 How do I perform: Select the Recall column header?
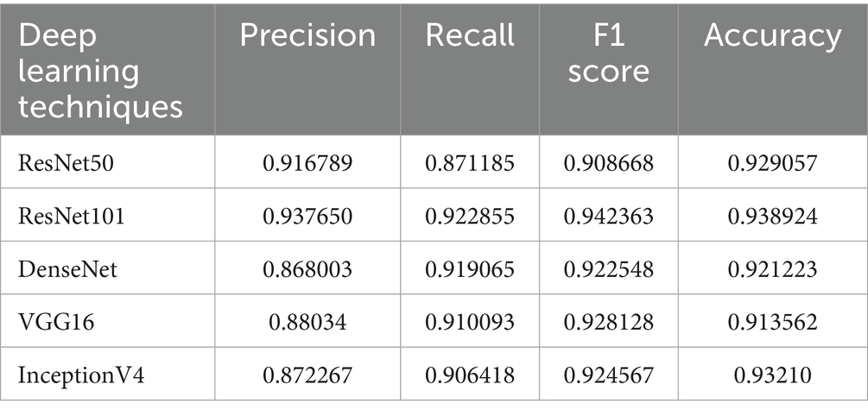(x=470, y=35)
